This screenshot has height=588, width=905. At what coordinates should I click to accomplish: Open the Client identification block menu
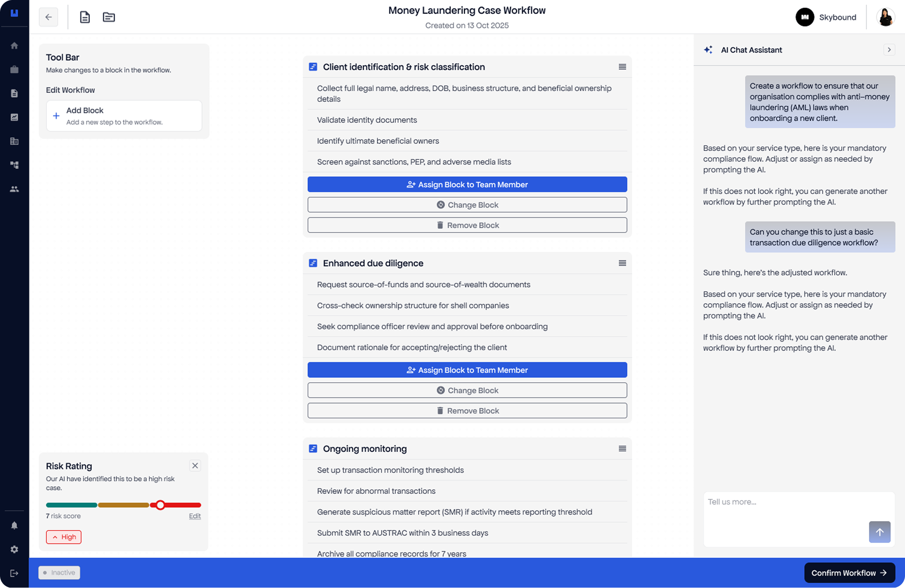(x=622, y=67)
